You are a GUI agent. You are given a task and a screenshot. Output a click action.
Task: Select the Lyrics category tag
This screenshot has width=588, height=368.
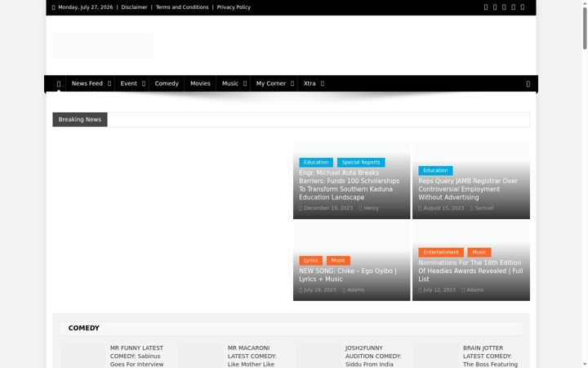(x=310, y=261)
